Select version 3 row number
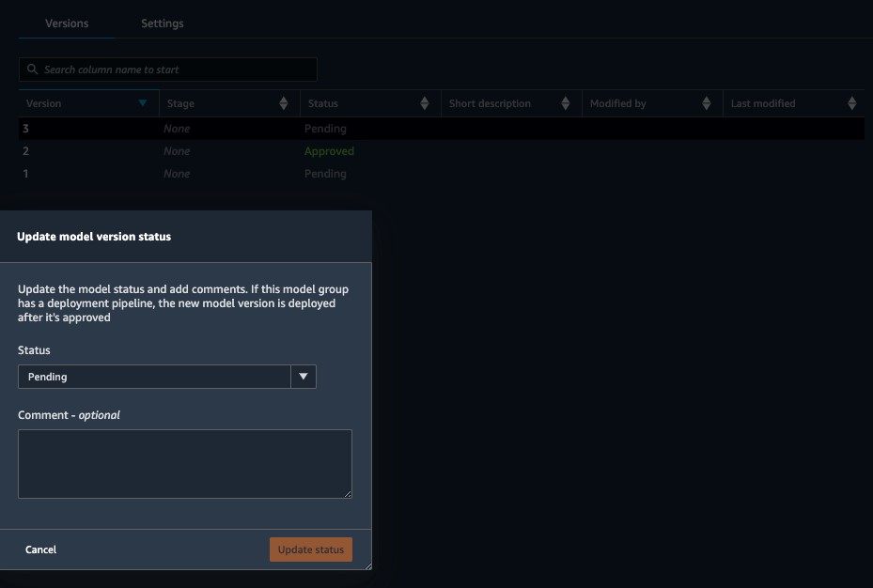 [25, 129]
